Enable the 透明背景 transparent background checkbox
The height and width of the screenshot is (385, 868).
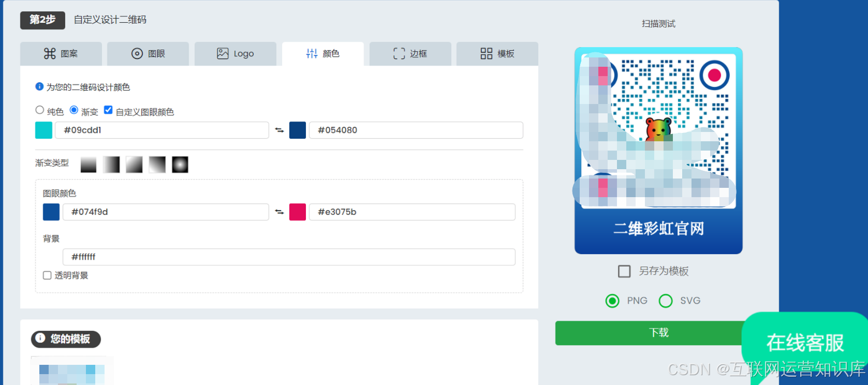47,275
